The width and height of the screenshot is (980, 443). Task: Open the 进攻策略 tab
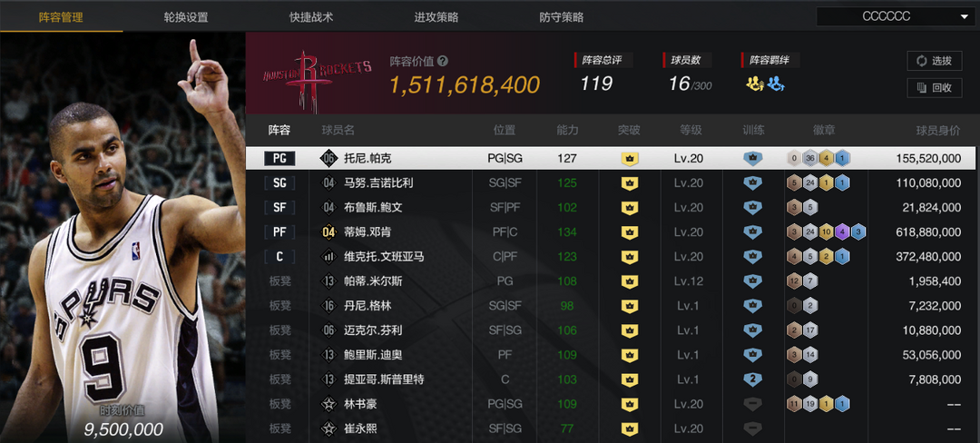436,17
